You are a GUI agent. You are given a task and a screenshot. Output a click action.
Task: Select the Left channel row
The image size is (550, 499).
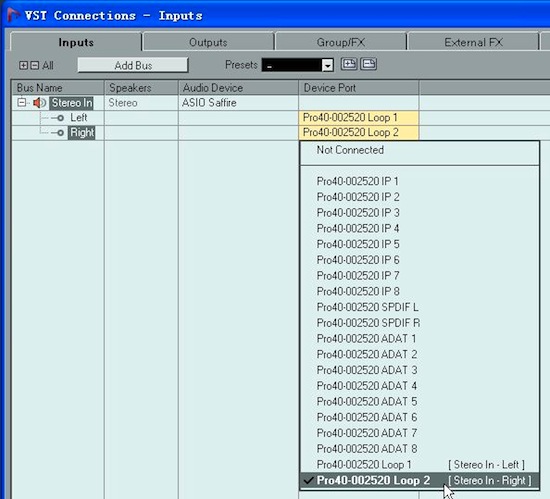tap(79, 117)
